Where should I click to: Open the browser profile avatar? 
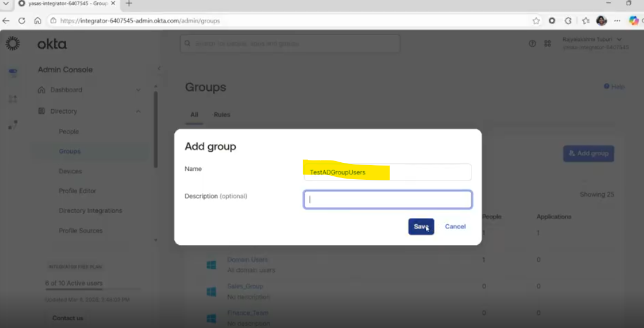coord(601,20)
